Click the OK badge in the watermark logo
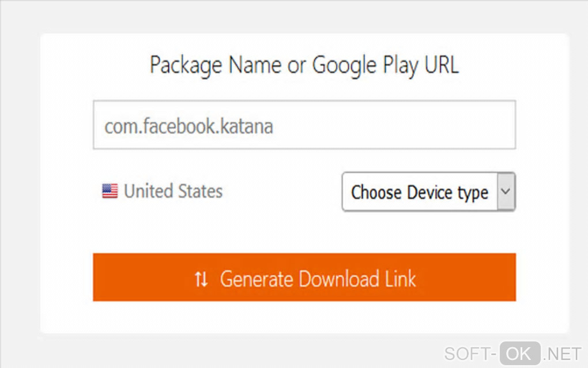Image resolution: width=588 pixels, height=368 pixels. (x=520, y=353)
